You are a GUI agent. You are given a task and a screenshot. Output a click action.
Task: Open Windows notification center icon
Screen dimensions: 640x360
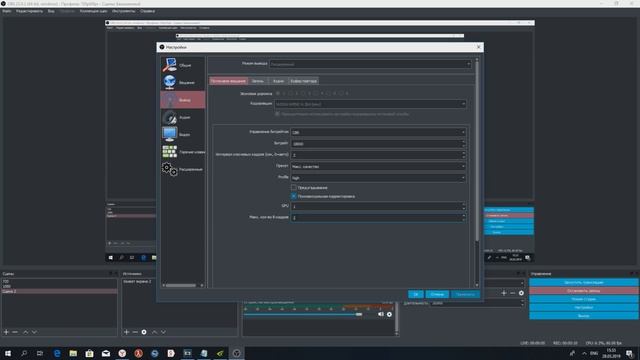pos(629,353)
